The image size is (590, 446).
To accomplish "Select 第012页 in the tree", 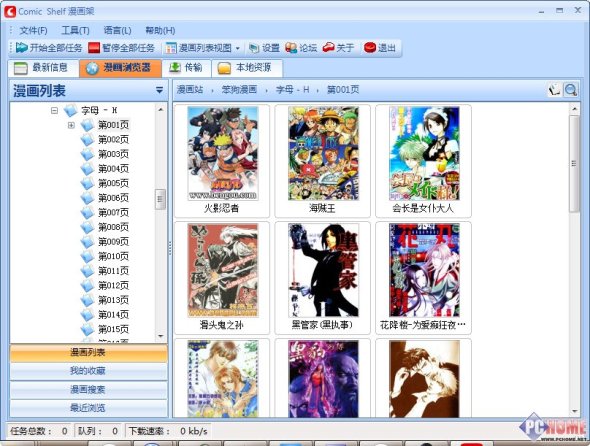I will click(113, 286).
